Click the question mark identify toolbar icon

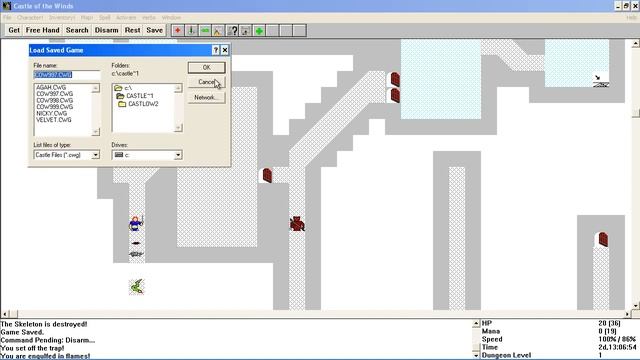[x=232, y=31]
